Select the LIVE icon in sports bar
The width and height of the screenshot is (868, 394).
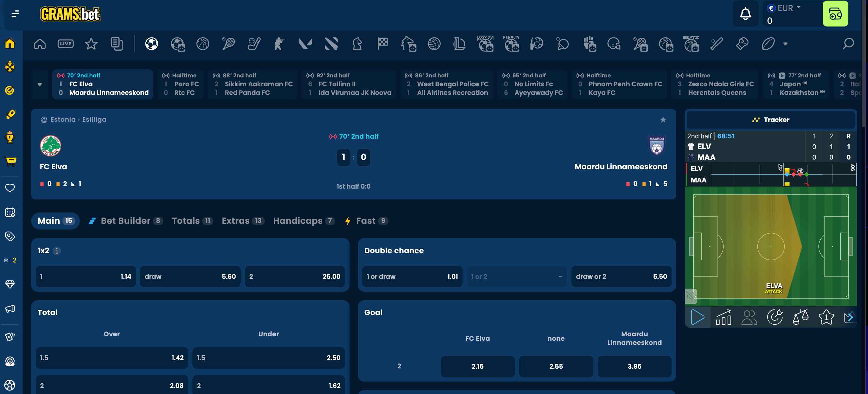click(x=65, y=44)
